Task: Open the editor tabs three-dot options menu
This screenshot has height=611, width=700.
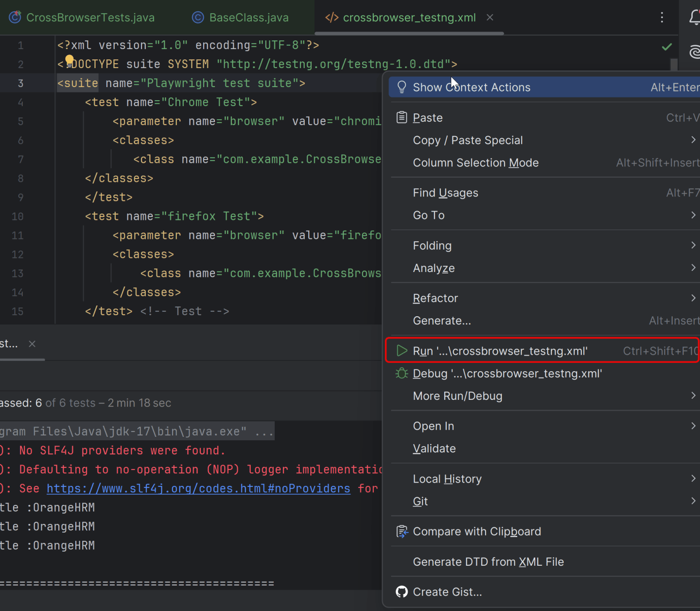Action: [x=662, y=18]
